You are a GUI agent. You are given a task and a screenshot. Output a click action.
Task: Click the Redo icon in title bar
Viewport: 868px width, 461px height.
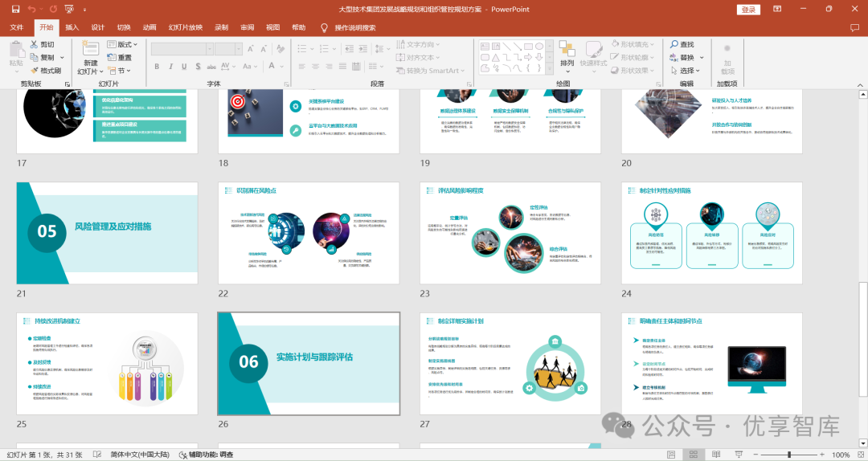click(53, 9)
